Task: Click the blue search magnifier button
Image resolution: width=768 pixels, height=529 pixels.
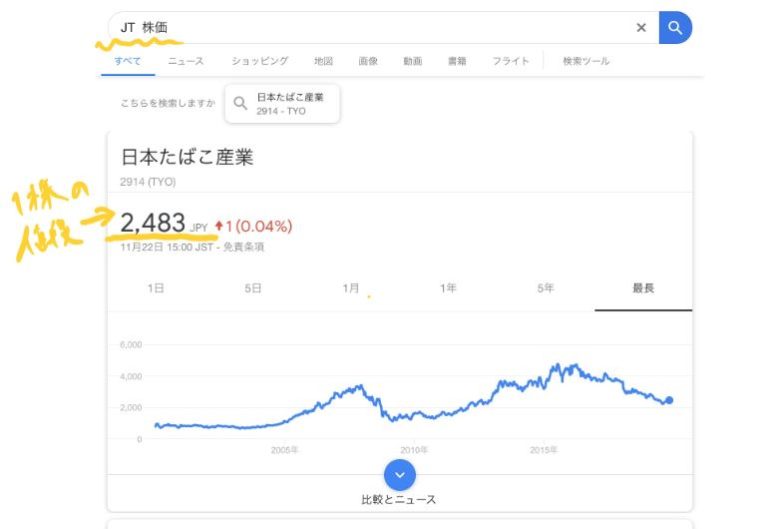Action: click(675, 28)
